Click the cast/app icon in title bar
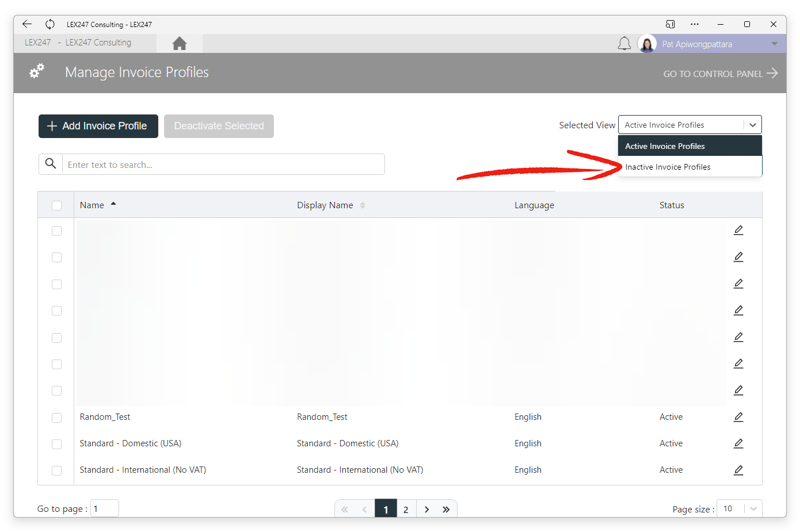 (670, 24)
